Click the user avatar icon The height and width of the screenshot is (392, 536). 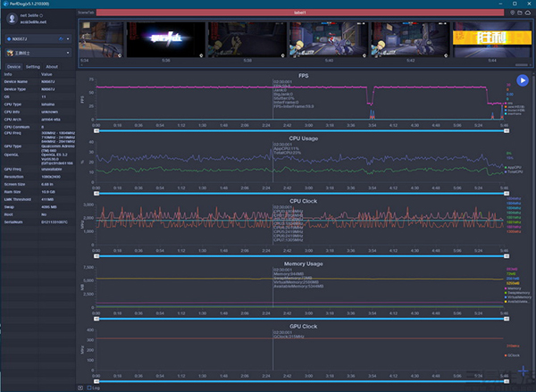pos(10,19)
